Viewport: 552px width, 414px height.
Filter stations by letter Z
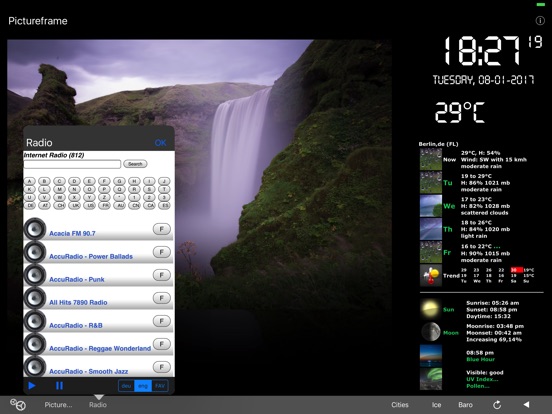[x=104, y=197]
